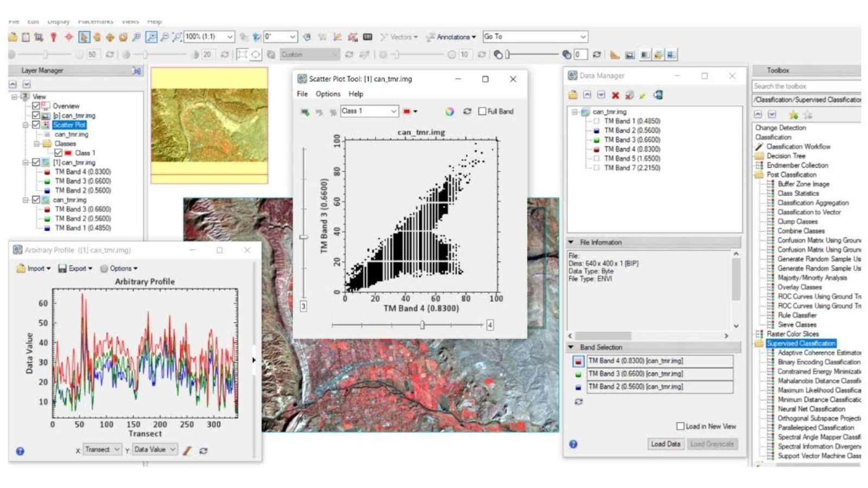The height and width of the screenshot is (488, 868).
Task: Click pencil icon in Arbitrary Profile footer
Action: click(x=187, y=450)
